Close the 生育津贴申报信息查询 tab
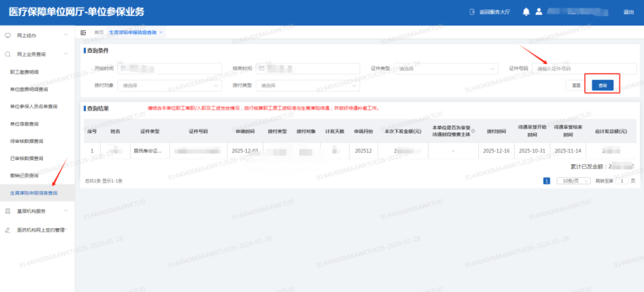Image resolution: width=644 pixels, height=292 pixels. 161,32
